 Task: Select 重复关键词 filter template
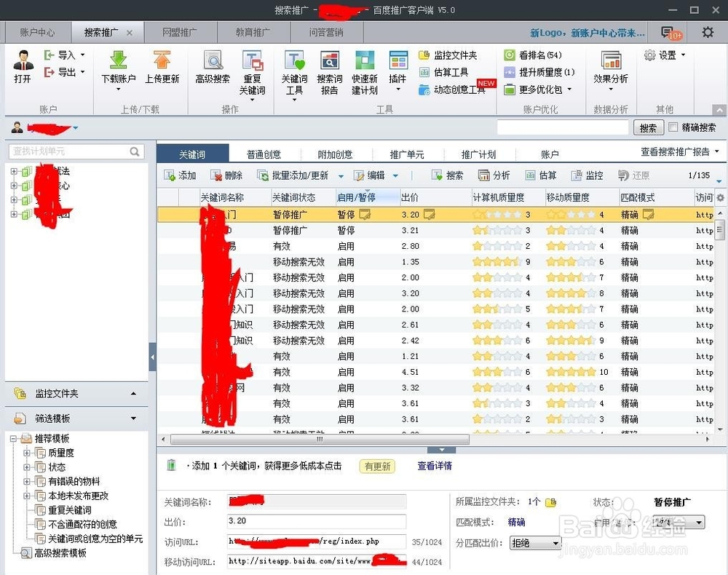point(70,510)
